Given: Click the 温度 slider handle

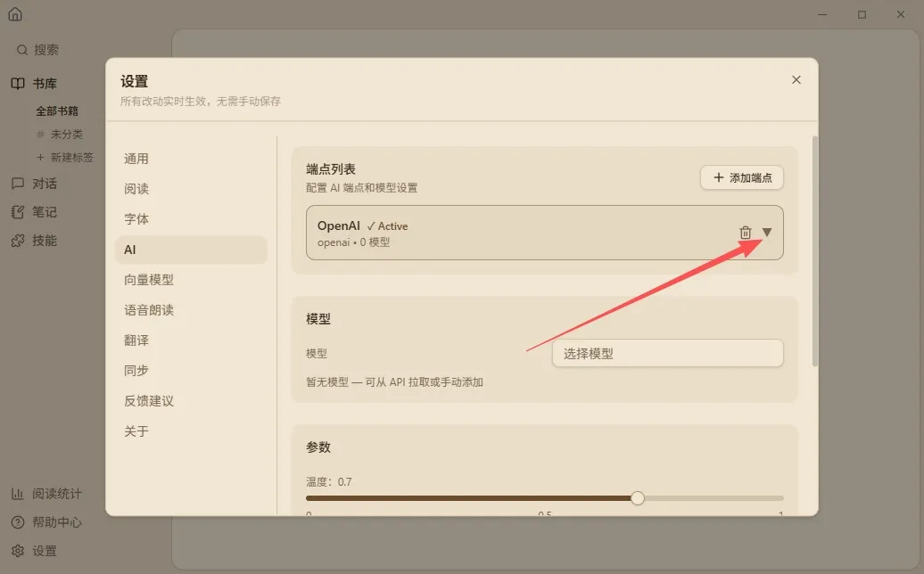Looking at the screenshot, I should click(638, 498).
